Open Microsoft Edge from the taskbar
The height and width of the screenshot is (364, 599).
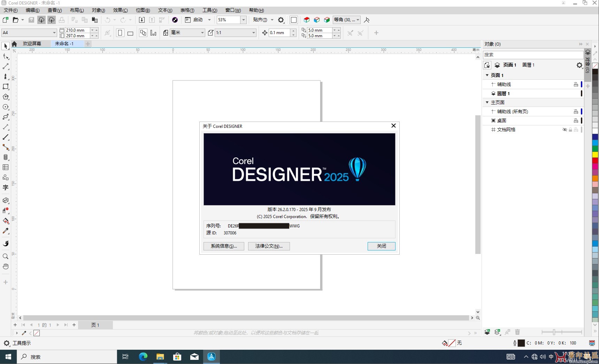(143, 357)
